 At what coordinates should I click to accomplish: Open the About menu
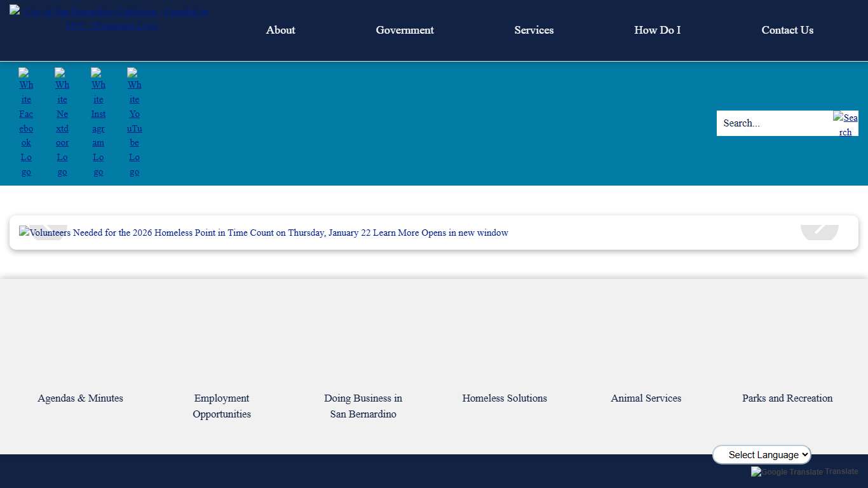(x=280, y=30)
